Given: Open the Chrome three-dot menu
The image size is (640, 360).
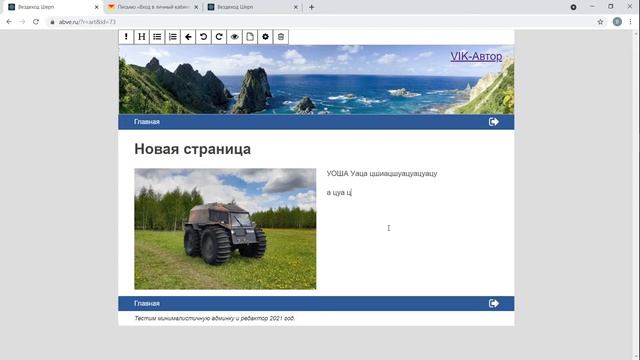Looking at the screenshot, I should pyautogui.click(x=630, y=22).
